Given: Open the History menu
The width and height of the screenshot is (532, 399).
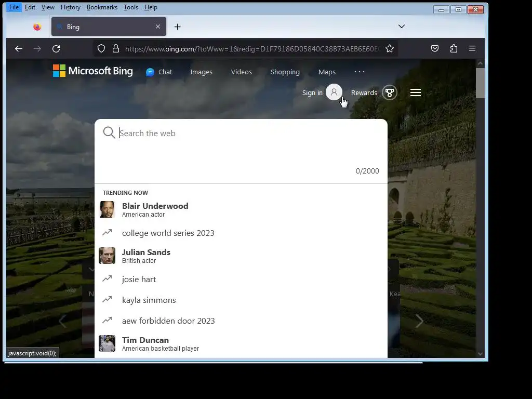Looking at the screenshot, I should [71, 7].
